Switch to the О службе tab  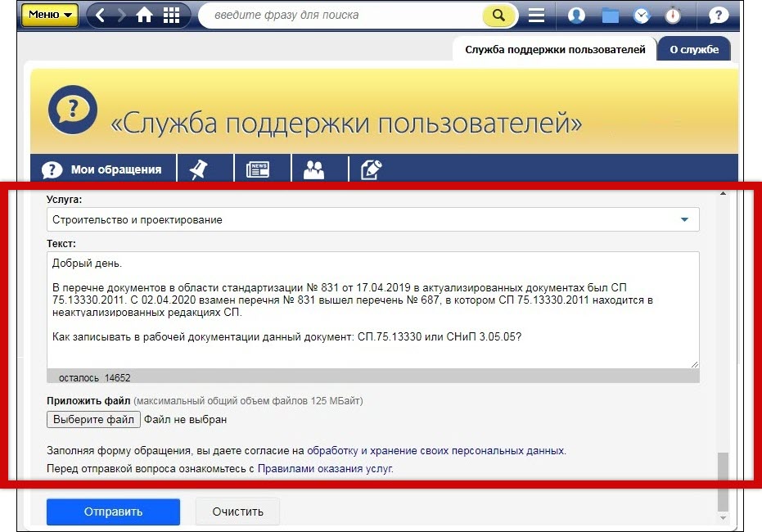pyautogui.click(x=693, y=49)
